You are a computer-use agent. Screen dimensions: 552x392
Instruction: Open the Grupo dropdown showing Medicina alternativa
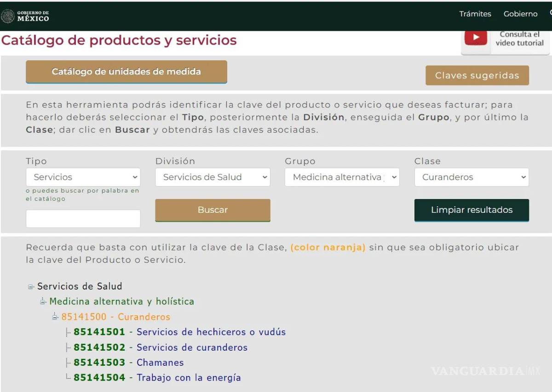(x=342, y=177)
